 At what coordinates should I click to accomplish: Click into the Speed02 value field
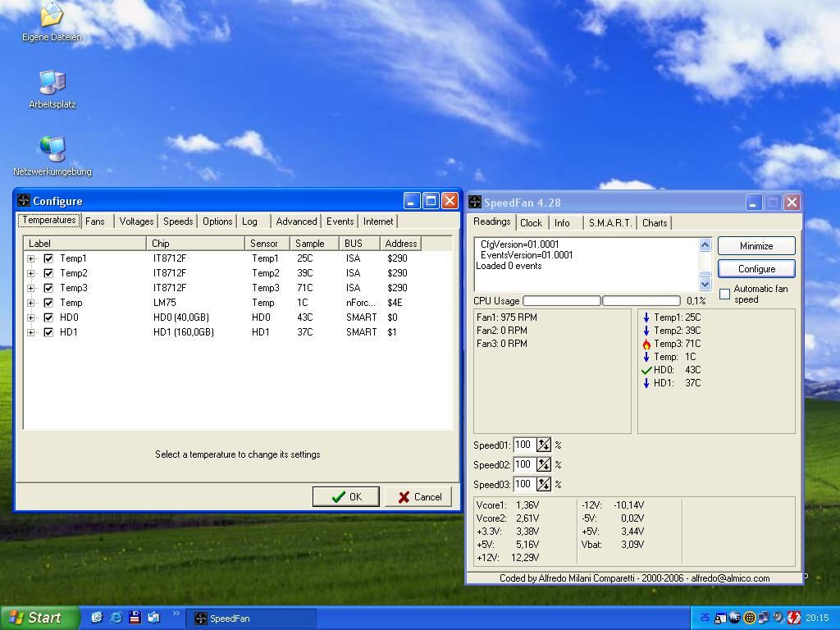point(525,464)
